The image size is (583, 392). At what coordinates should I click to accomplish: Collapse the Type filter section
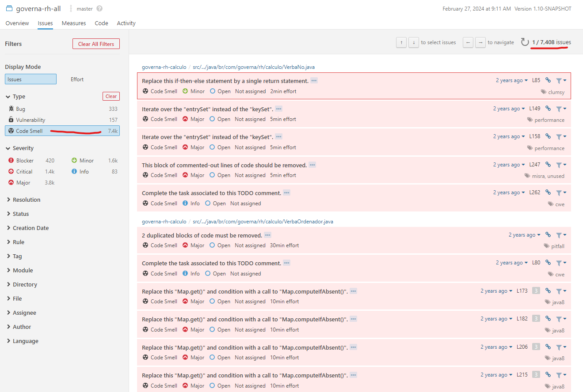[16, 97]
